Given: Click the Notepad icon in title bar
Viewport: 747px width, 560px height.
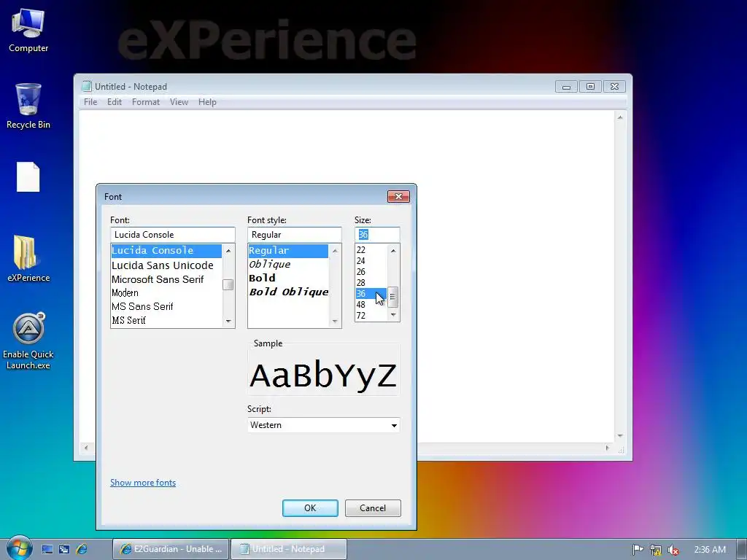Looking at the screenshot, I should [x=86, y=86].
